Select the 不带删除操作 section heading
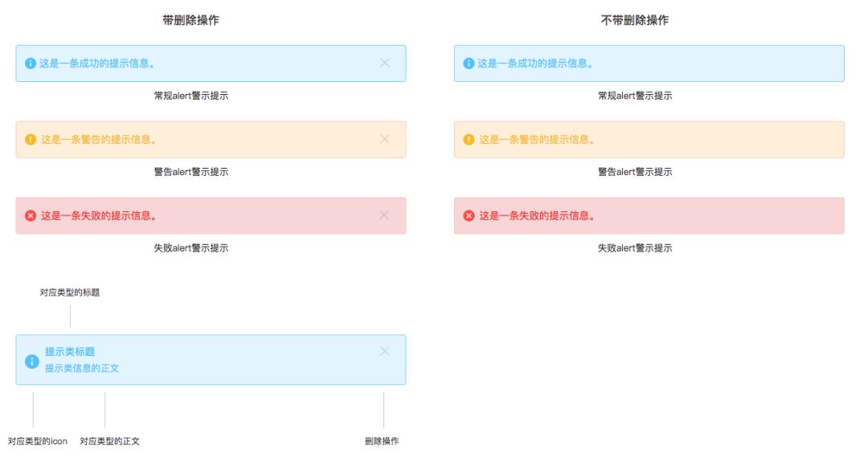Image resolution: width=868 pixels, height=462 pixels. pyautogui.click(x=635, y=21)
